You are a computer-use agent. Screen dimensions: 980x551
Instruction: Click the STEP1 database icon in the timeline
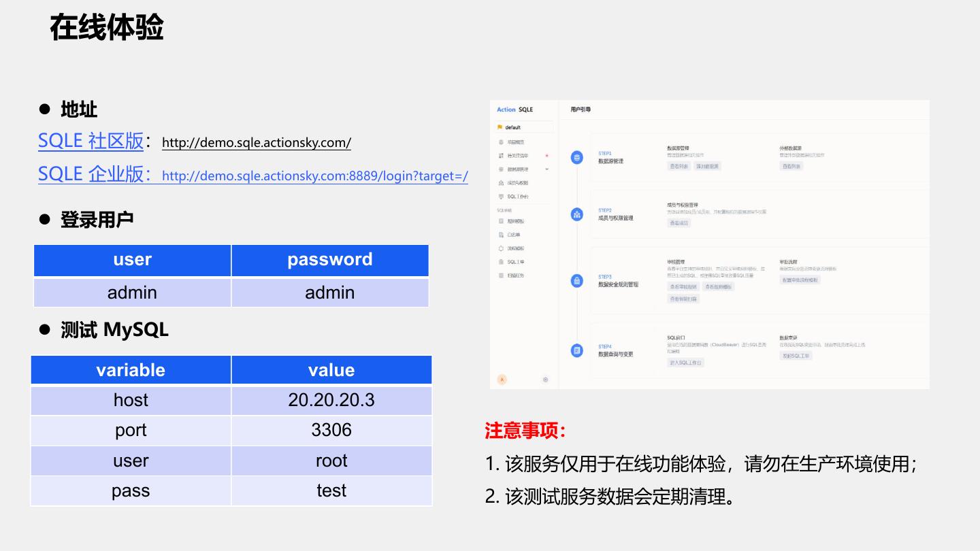[577, 158]
